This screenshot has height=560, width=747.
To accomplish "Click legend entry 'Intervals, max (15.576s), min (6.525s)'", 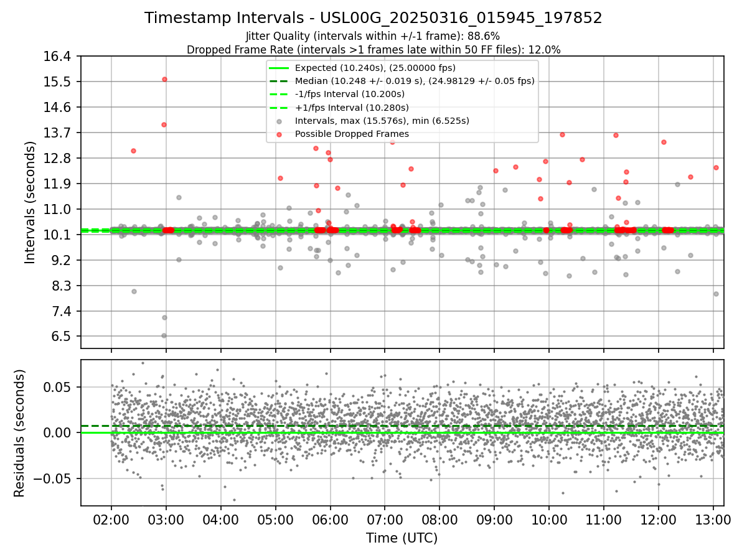I will (382, 121).
